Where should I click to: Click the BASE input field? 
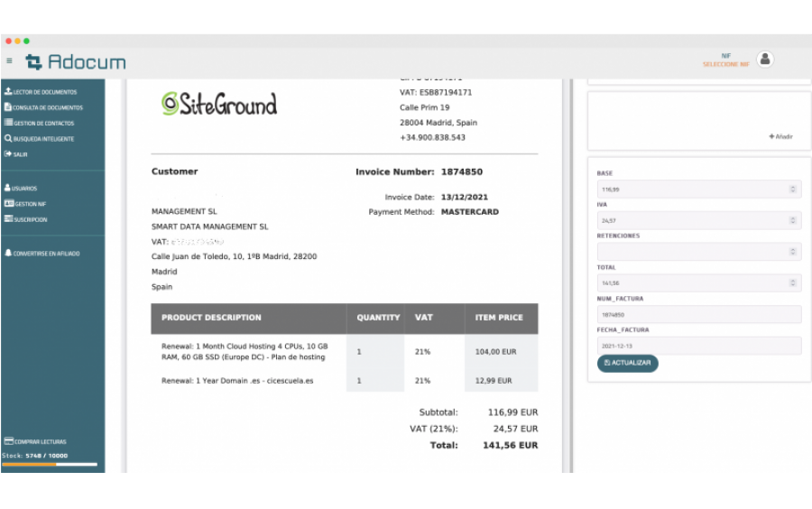(x=699, y=190)
